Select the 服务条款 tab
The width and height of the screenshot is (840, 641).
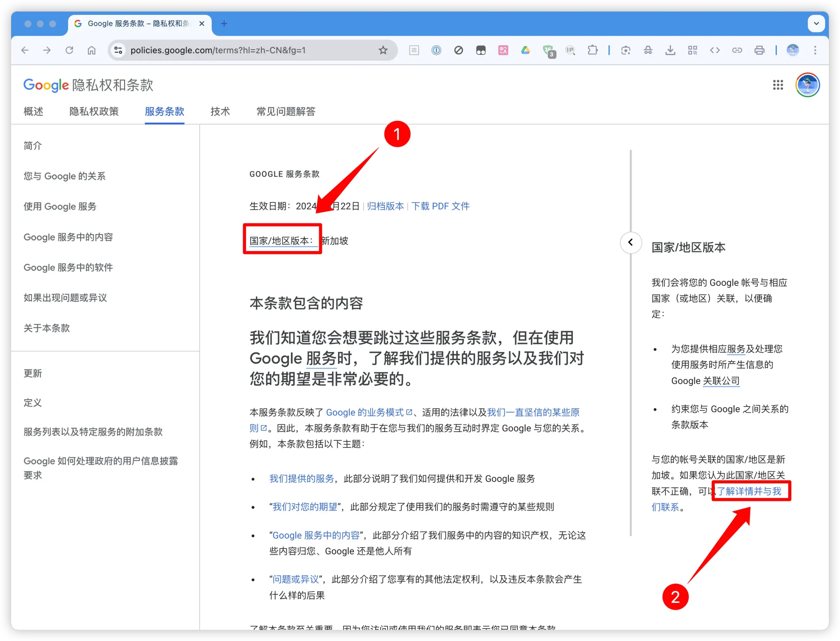(x=164, y=111)
